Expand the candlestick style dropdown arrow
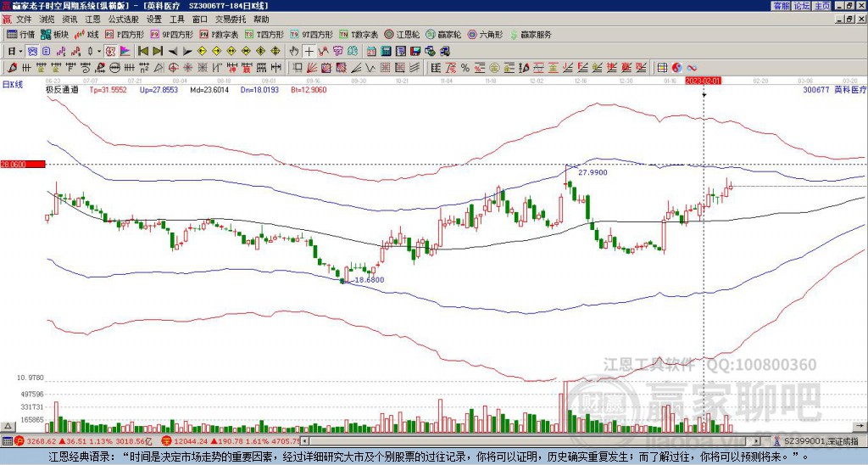 tap(99, 51)
